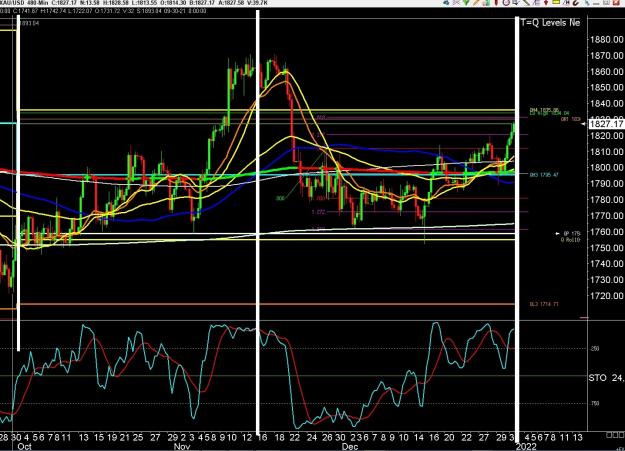The height and width of the screenshot is (451, 625).
Task: Click the Oct month label on time axis
Action: [x=24, y=447]
